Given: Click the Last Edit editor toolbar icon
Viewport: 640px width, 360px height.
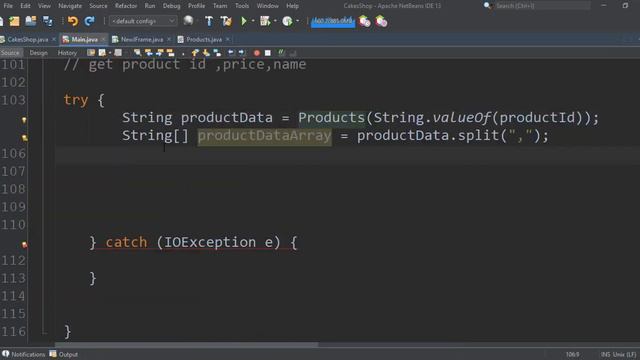Looking at the screenshot, I should coord(91,53).
